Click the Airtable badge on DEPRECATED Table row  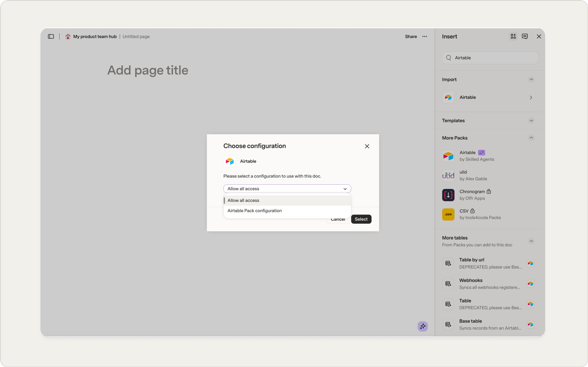point(530,304)
